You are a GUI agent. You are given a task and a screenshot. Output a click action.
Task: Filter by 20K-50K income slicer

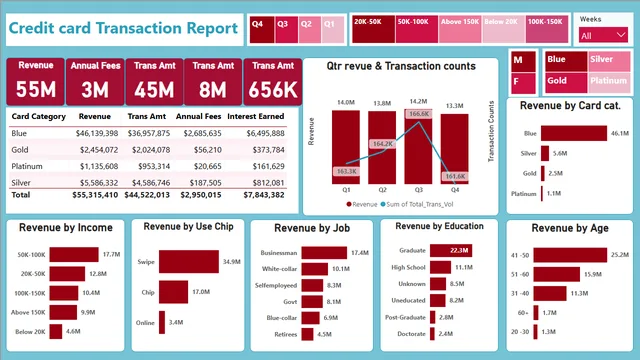[x=373, y=29]
